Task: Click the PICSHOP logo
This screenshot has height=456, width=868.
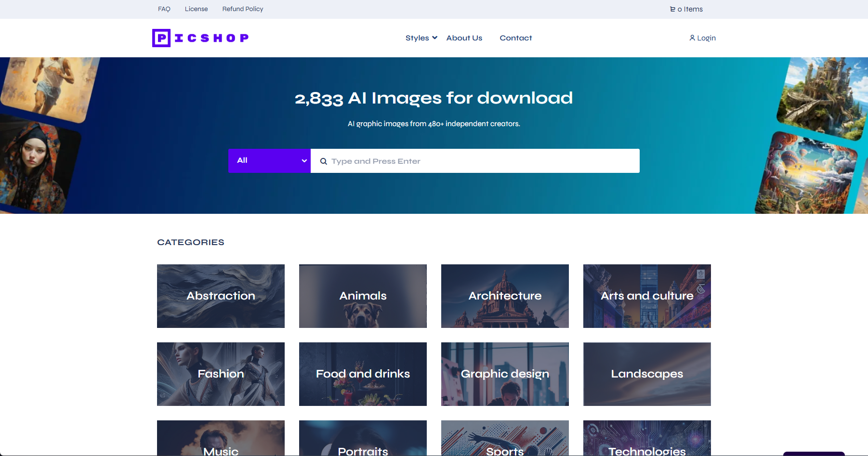Action: pos(200,38)
